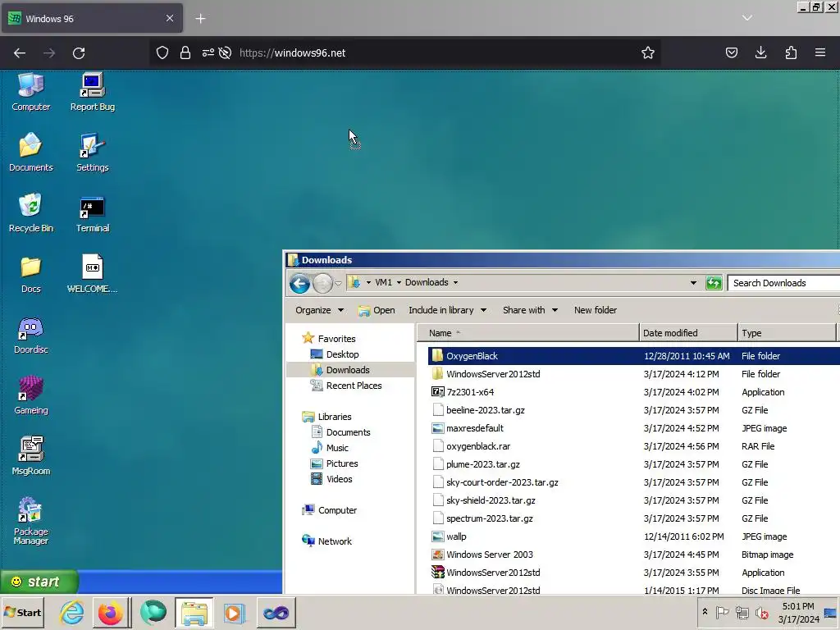Open the media player taskbar icon
This screenshot has width=840, height=630.
[x=234, y=612]
